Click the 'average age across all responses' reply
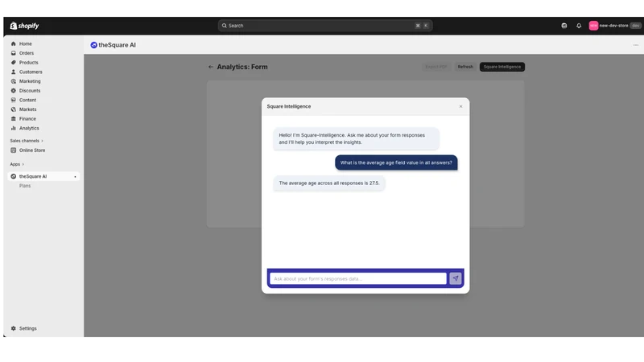Screen dimensions: 644x362 (329, 183)
